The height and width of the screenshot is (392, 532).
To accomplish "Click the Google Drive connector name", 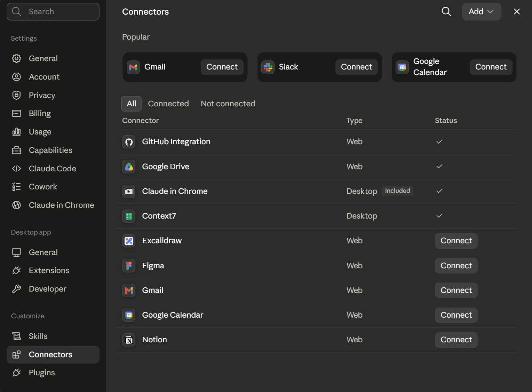I will coord(166,167).
